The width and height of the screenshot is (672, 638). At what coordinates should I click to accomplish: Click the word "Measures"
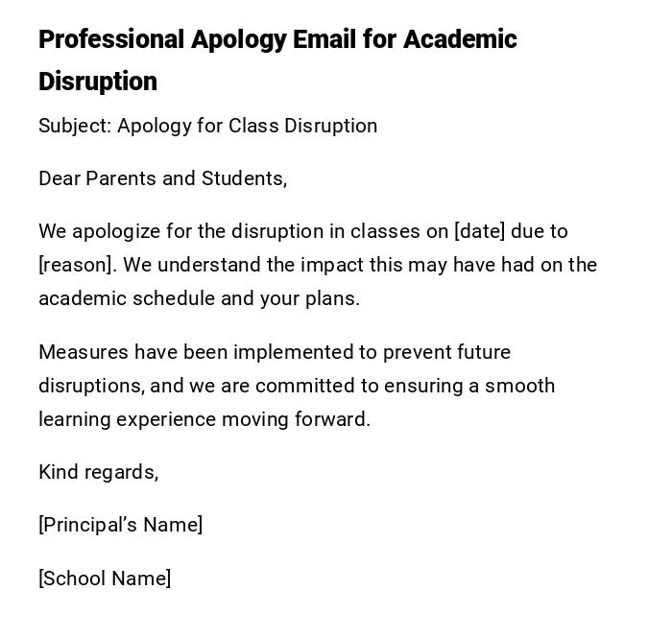pyautogui.click(x=83, y=352)
